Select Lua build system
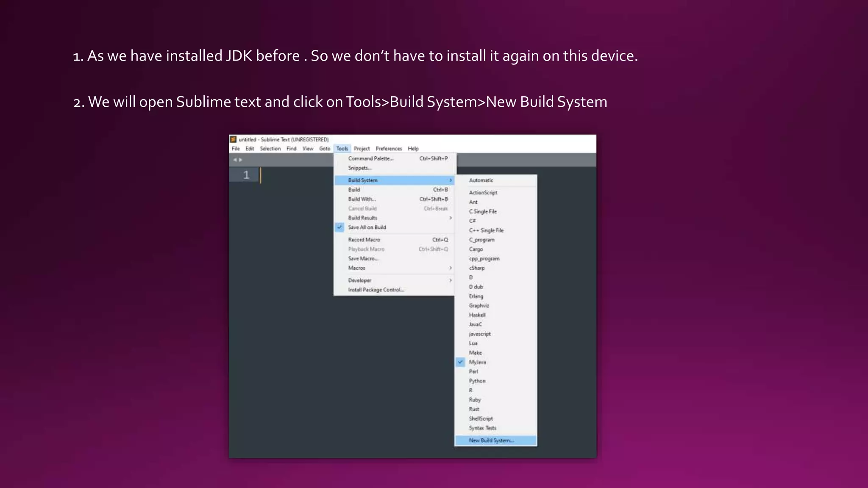Viewport: 868px width, 488px height. pyautogui.click(x=496, y=343)
